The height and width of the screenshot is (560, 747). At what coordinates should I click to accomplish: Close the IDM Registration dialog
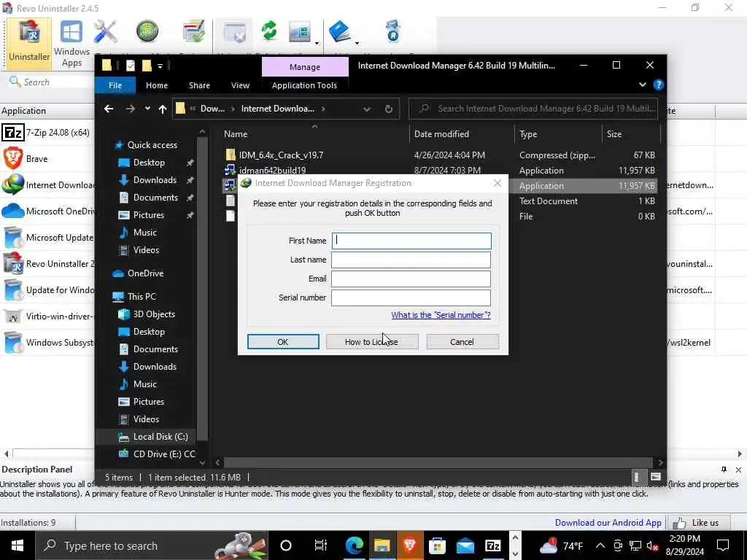[x=498, y=183]
